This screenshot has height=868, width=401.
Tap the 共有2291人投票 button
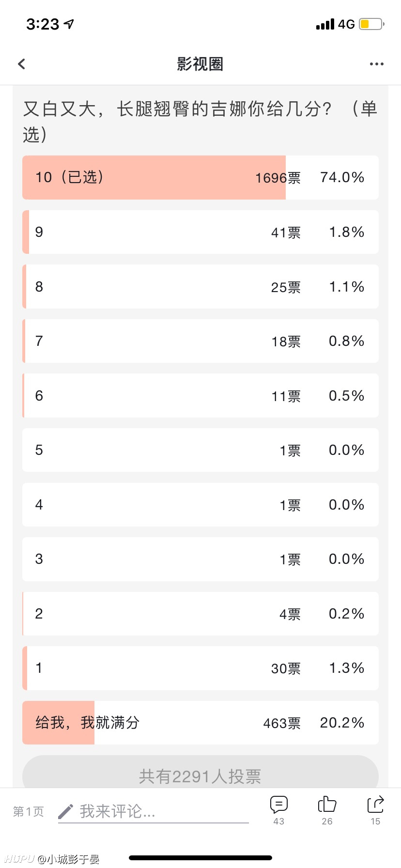point(200,774)
